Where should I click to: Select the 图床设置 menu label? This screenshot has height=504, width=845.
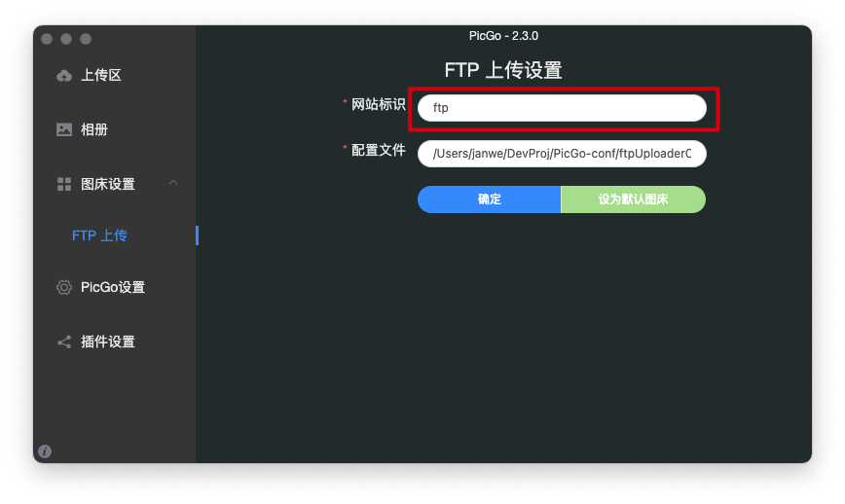[x=108, y=184]
